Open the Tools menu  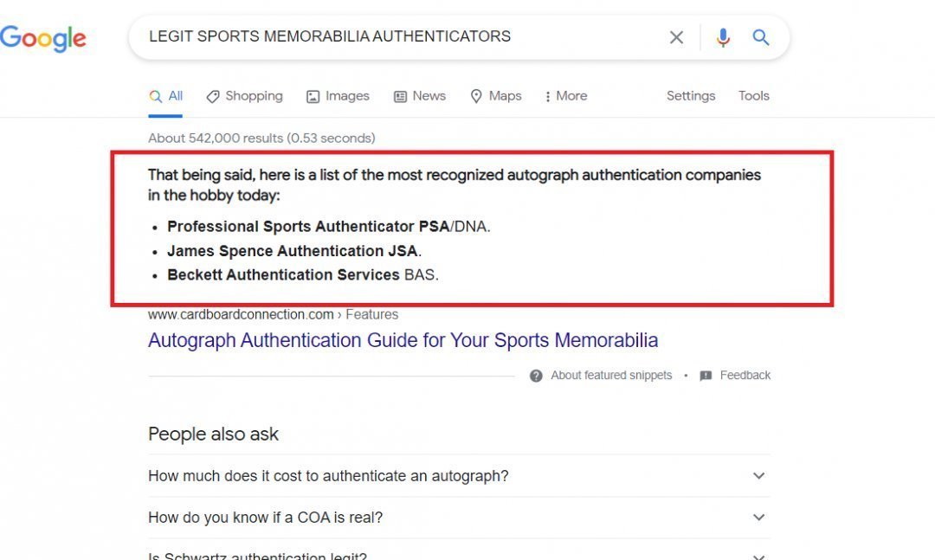pos(753,96)
